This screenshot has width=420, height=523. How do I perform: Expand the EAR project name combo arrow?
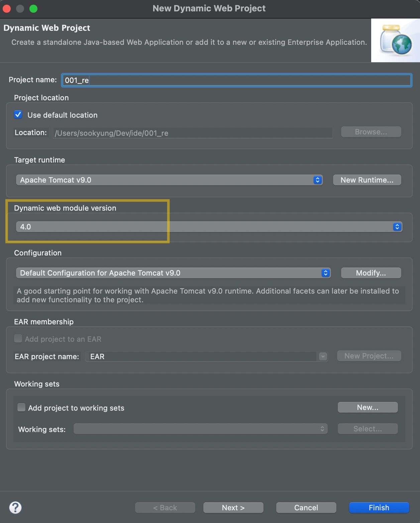click(x=323, y=356)
